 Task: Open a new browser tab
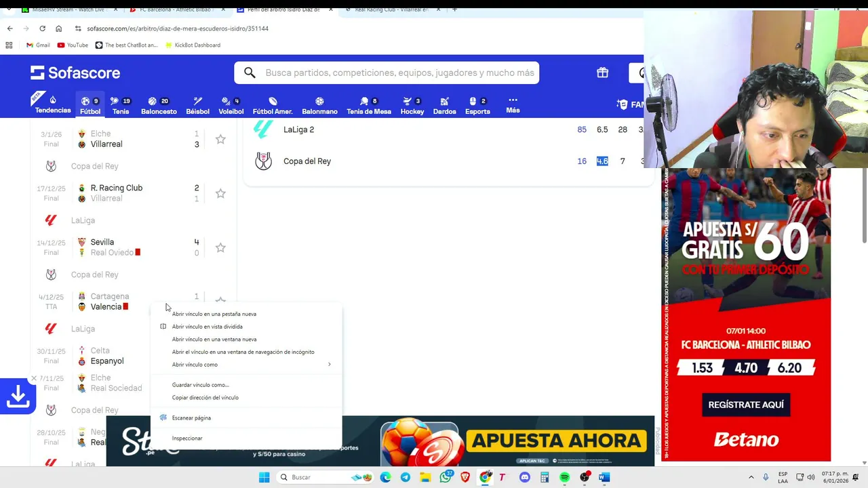[x=454, y=9]
